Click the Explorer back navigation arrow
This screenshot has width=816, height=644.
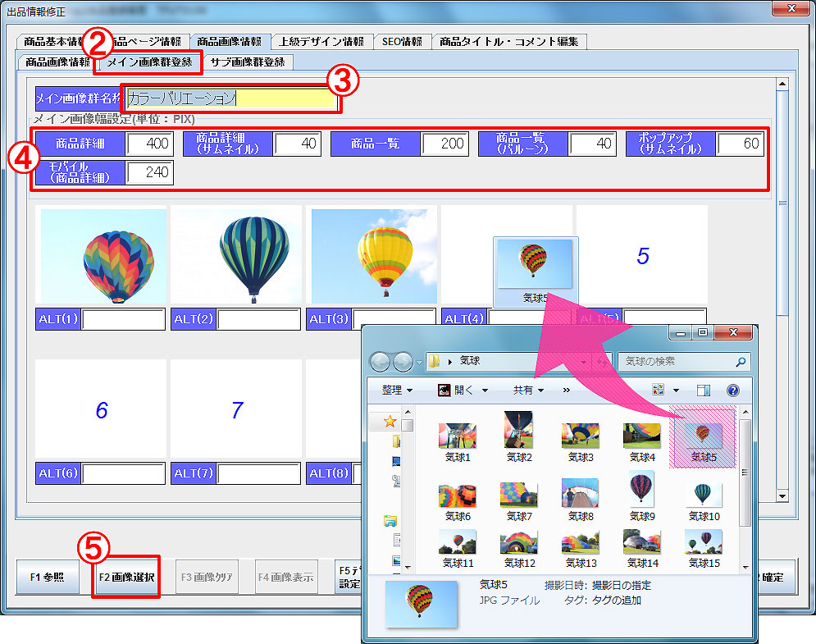[381, 362]
